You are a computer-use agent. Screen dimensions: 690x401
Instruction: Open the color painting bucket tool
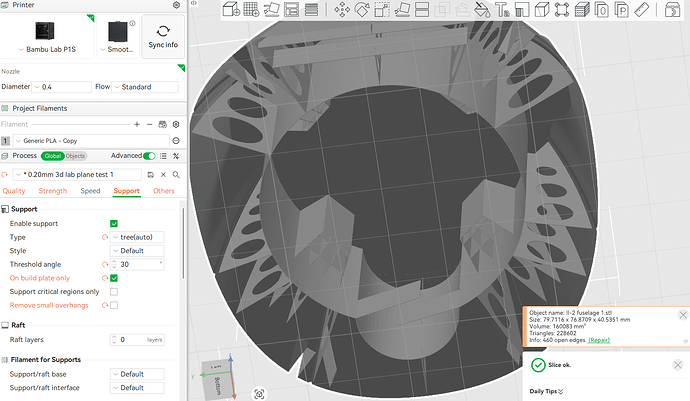[x=482, y=9]
